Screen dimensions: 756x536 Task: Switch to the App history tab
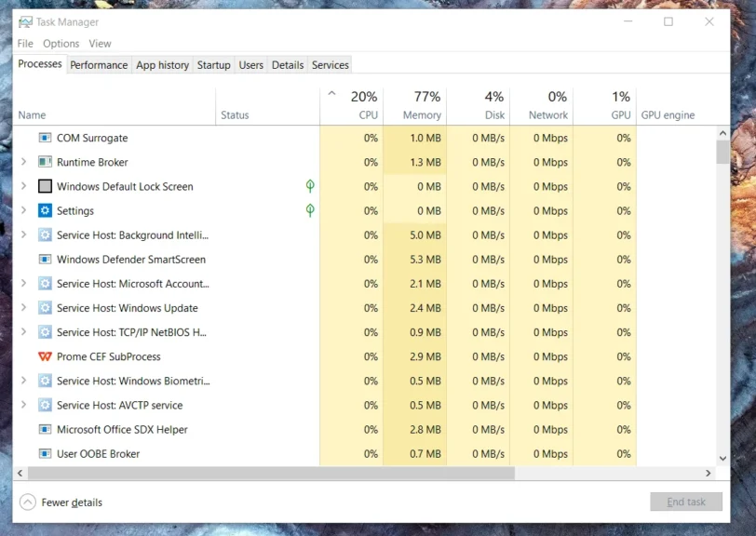click(163, 65)
